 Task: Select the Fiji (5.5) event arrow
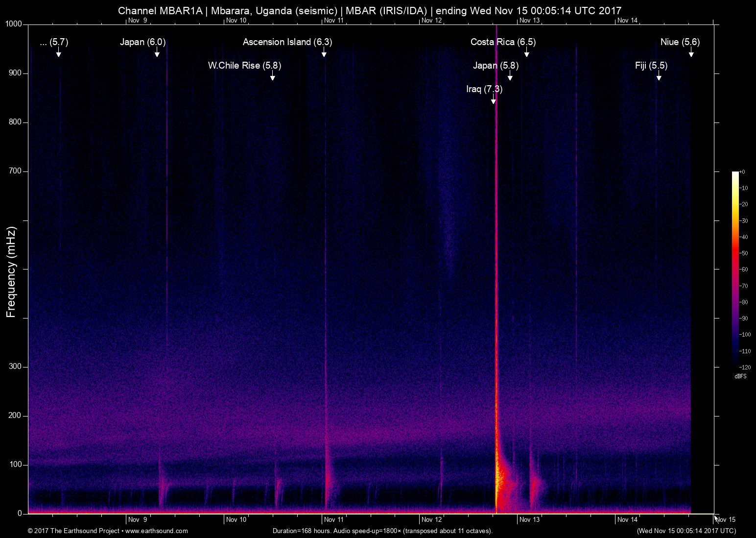tap(659, 76)
